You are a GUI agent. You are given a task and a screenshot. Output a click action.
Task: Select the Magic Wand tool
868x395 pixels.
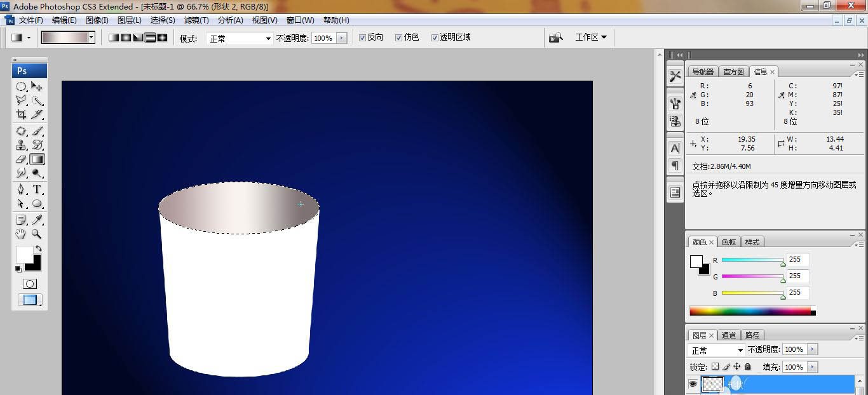click(x=37, y=100)
